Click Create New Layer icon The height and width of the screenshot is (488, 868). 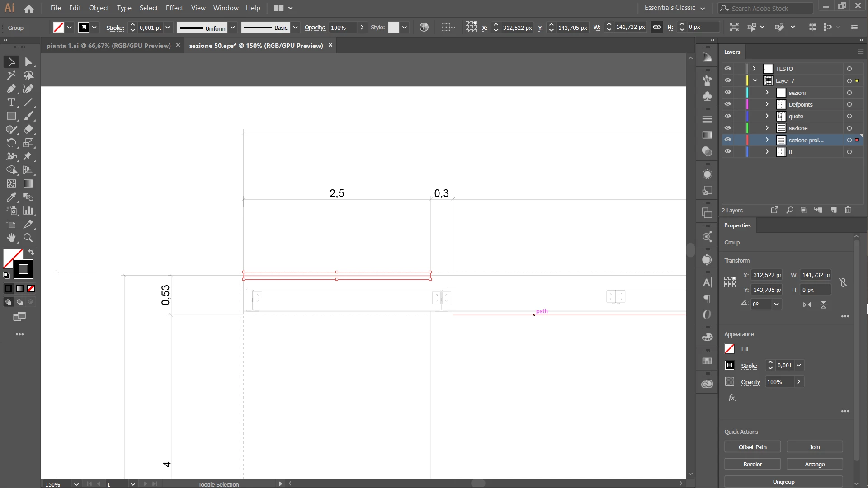[834, 210]
